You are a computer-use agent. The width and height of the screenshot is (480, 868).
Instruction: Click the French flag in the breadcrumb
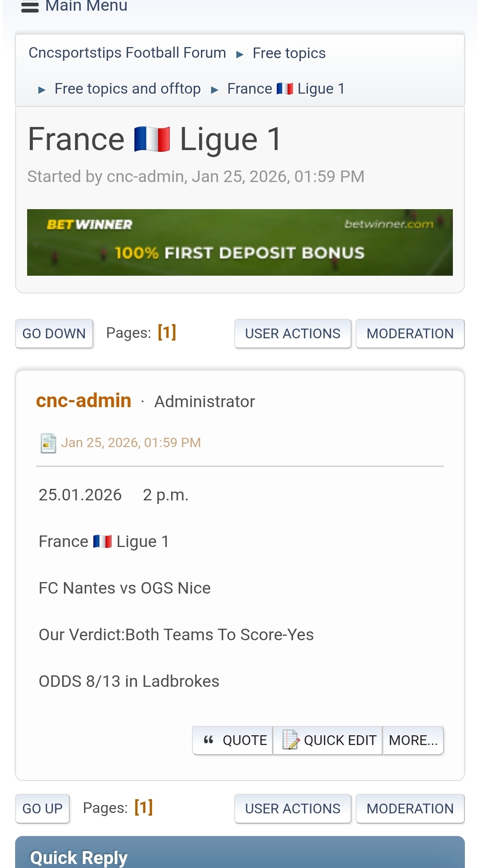[x=285, y=89]
